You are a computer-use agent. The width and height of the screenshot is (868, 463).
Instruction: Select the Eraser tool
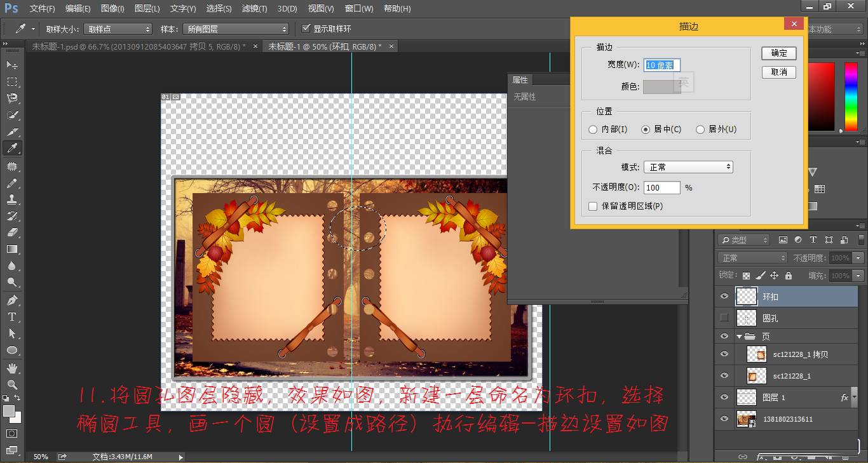point(12,232)
